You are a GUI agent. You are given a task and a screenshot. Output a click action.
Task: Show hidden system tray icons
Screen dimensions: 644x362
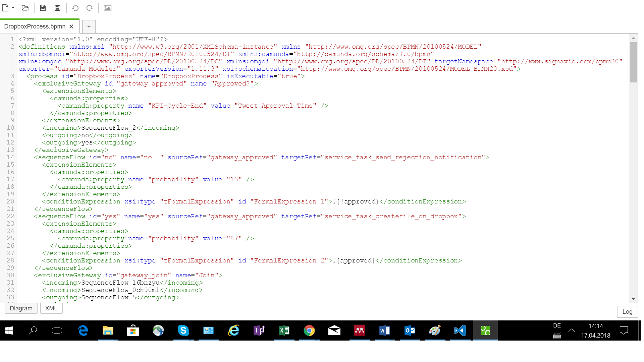pyautogui.click(x=572, y=330)
